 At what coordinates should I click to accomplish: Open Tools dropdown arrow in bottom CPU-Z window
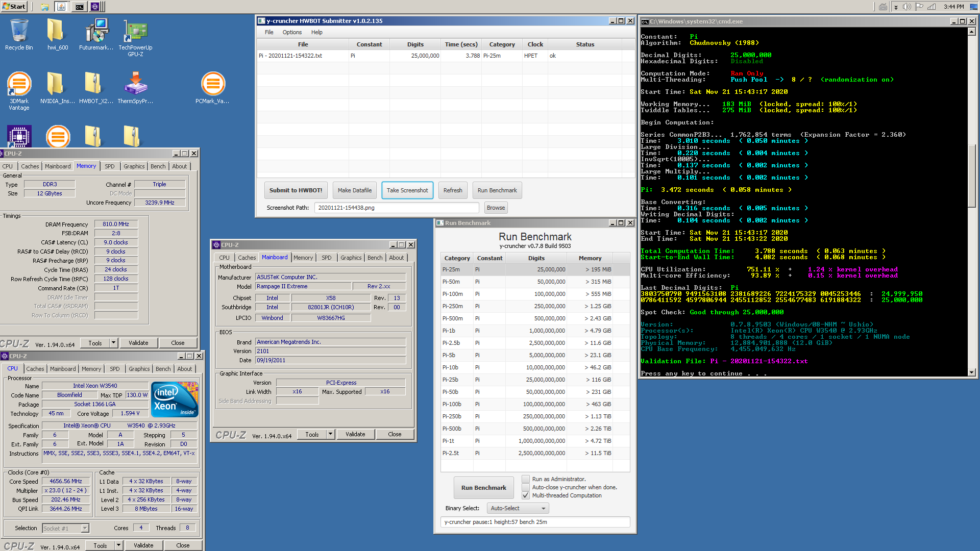(x=118, y=545)
